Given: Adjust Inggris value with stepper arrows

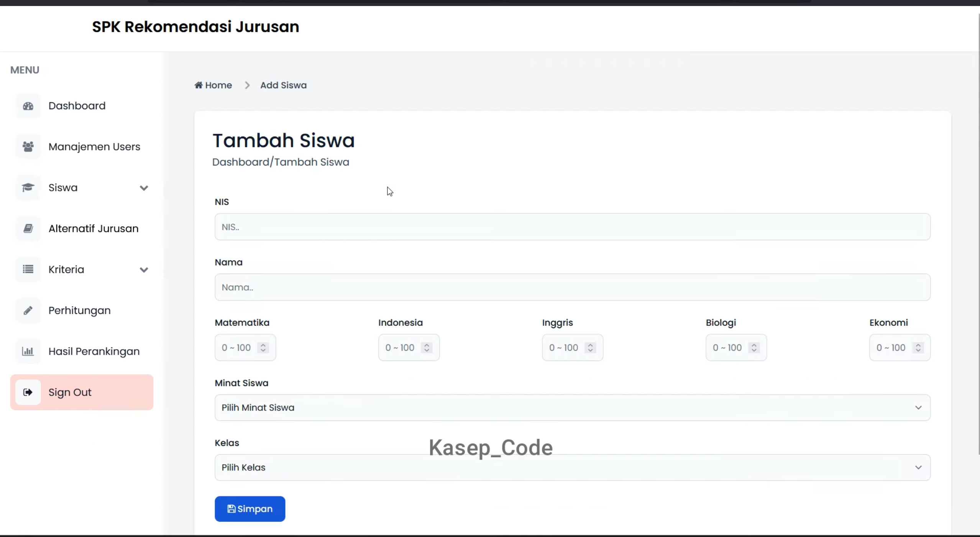Looking at the screenshot, I should pos(591,348).
